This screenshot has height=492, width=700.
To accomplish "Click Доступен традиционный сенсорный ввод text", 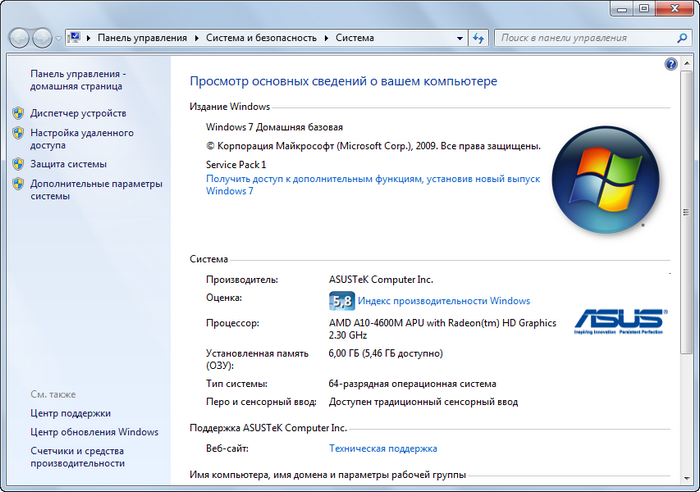I will point(423,402).
